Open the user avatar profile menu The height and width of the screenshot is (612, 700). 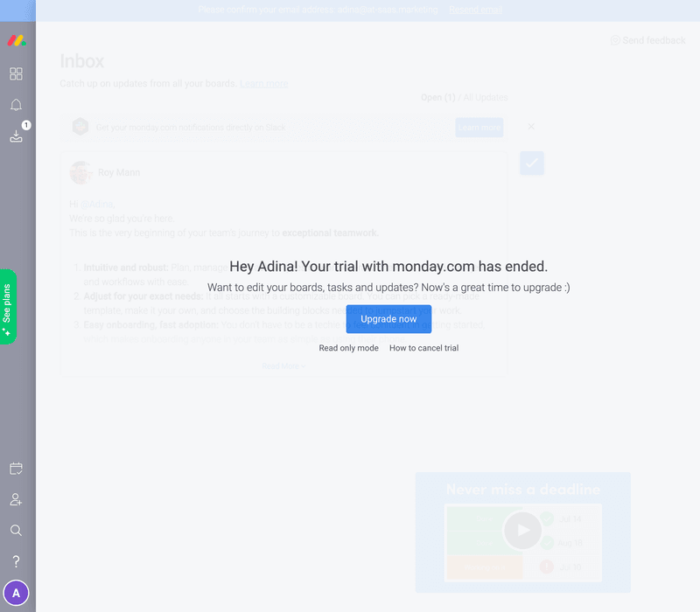16,593
